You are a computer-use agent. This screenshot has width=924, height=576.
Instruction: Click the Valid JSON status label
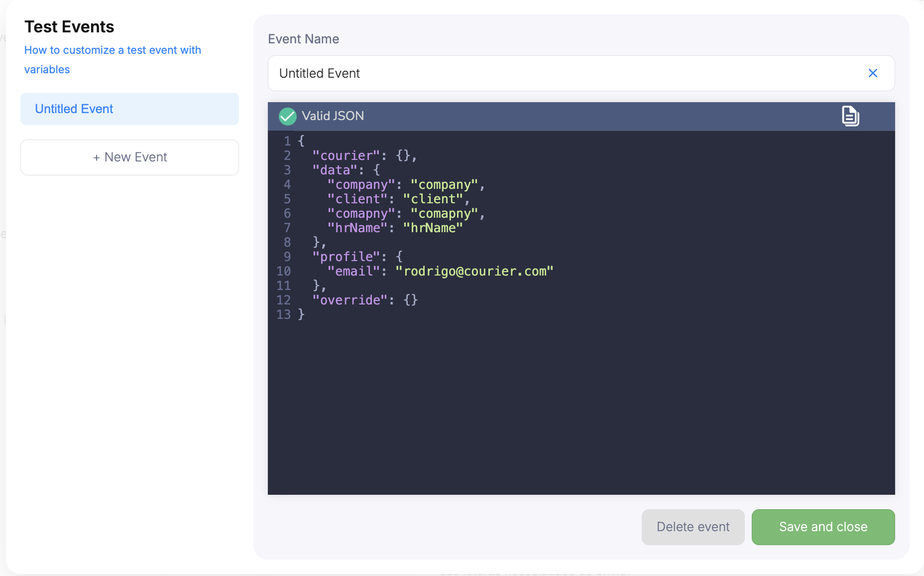[x=333, y=116]
